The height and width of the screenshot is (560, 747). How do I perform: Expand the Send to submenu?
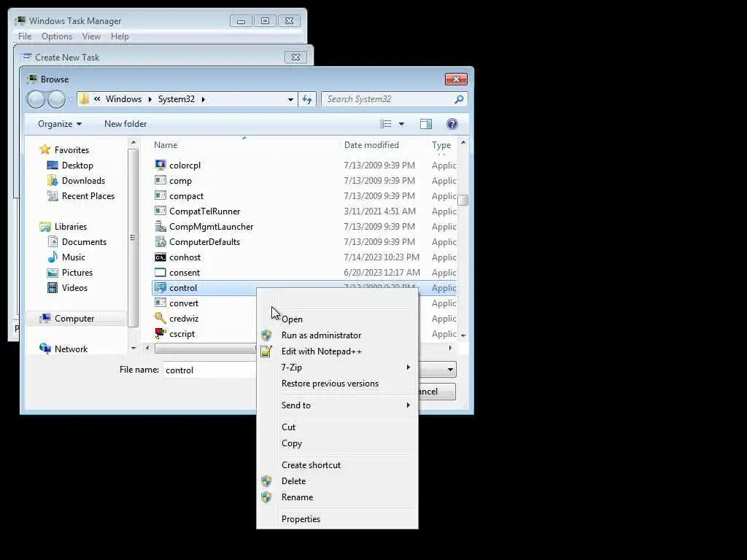pos(408,405)
